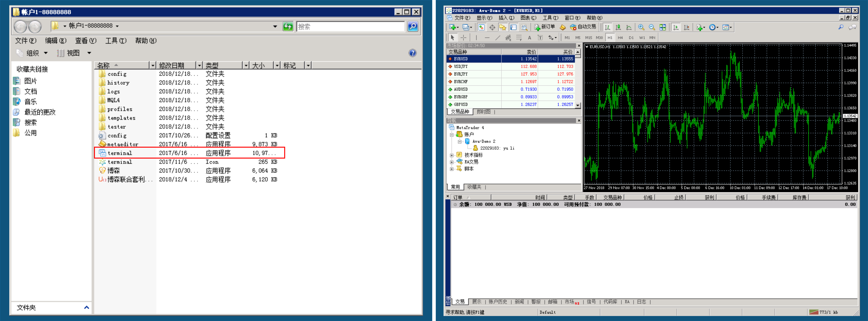
Task: Open the Strategy Tester magnifier icon
Action: (524, 27)
